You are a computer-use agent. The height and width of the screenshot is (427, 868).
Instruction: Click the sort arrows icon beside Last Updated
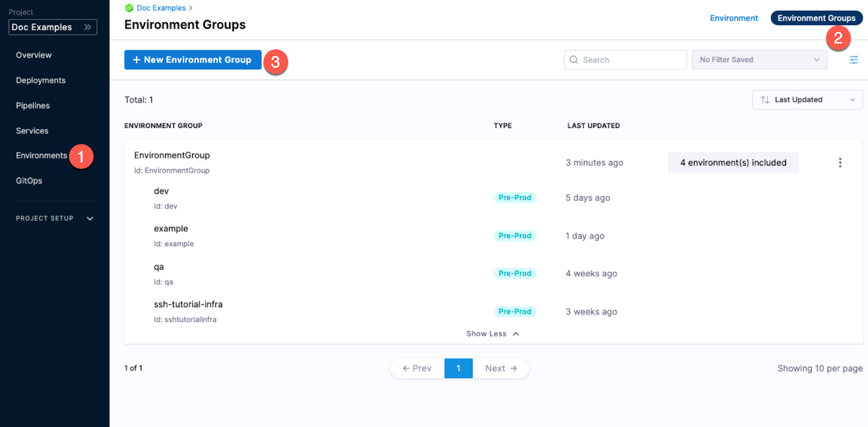click(x=765, y=100)
